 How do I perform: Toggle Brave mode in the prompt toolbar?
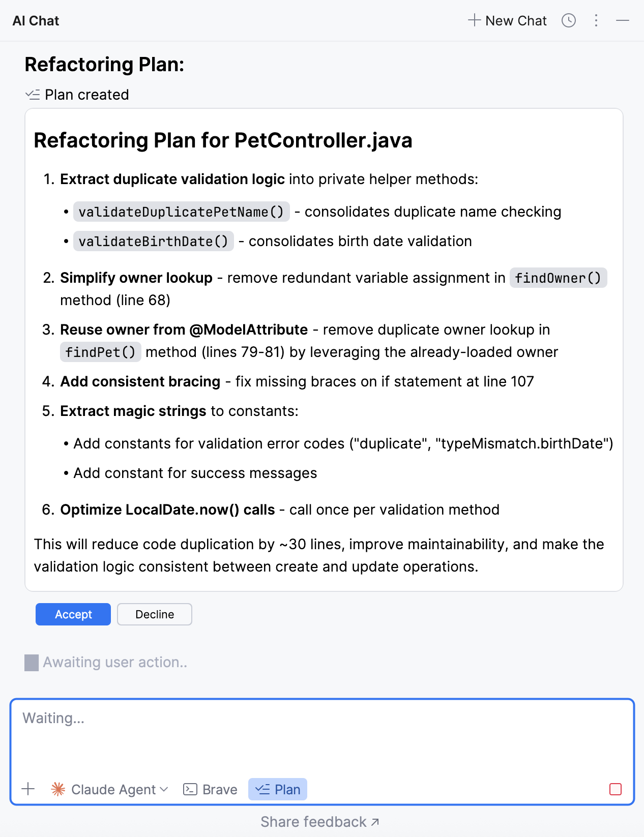coord(211,789)
